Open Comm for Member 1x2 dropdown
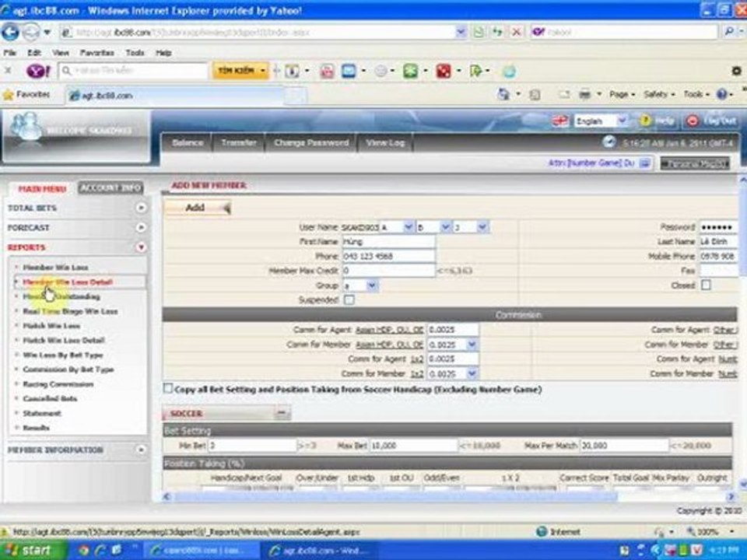The height and width of the screenshot is (560, 747). pyautogui.click(x=472, y=374)
